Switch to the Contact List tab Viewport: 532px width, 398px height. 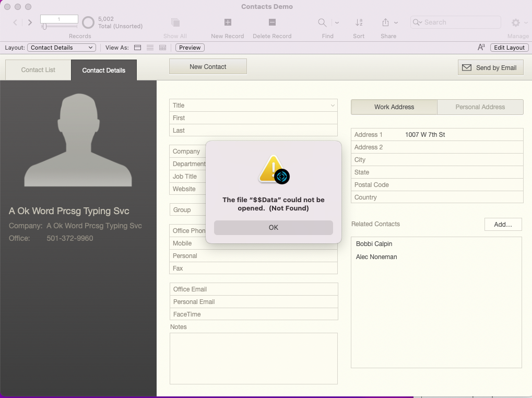click(x=38, y=70)
